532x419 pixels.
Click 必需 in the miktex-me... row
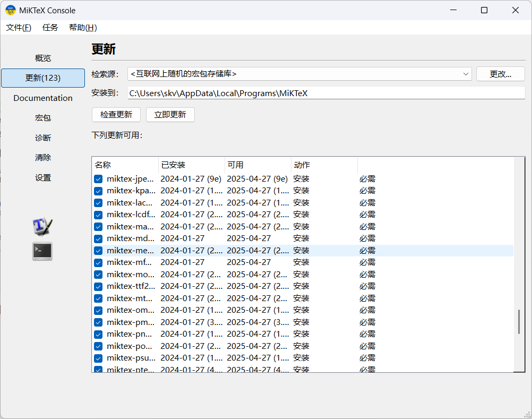click(x=367, y=251)
